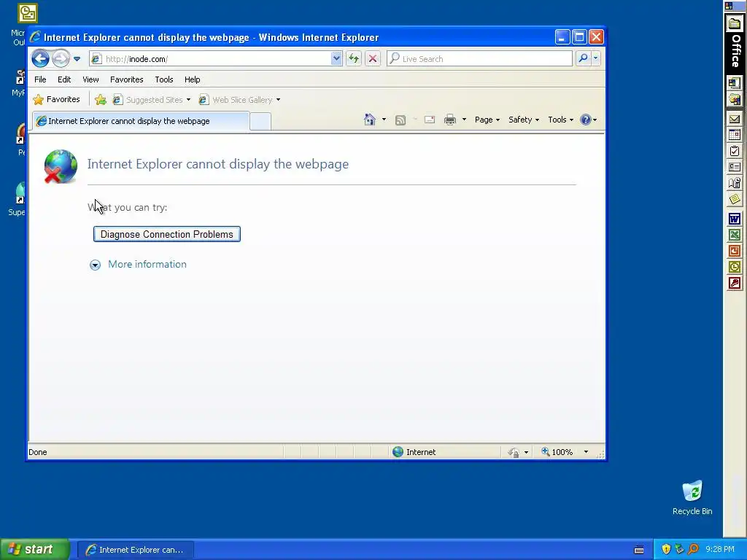Open the Safety command bar menu

click(x=524, y=120)
